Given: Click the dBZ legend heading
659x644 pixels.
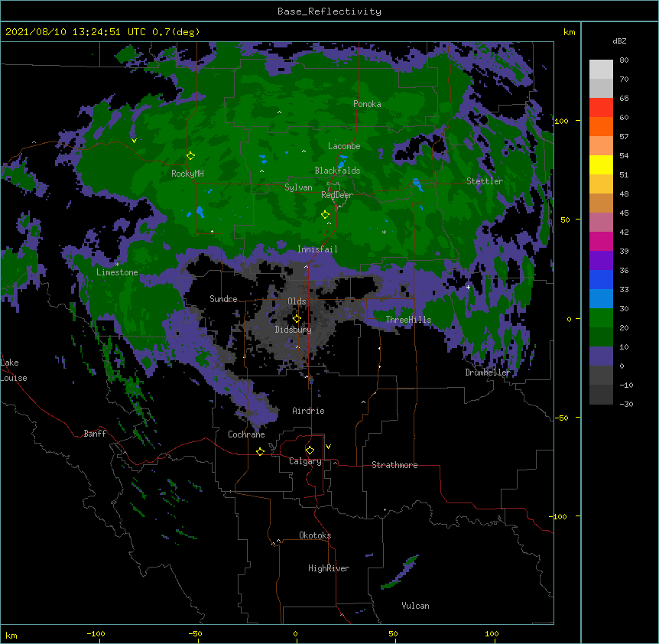Looking at the screenshot, I should coord(619,41).
